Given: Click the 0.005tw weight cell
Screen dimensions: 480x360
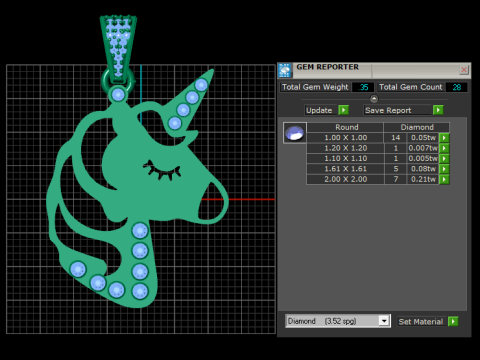Looking at the screenshot, I should click(x=423, y=158).
